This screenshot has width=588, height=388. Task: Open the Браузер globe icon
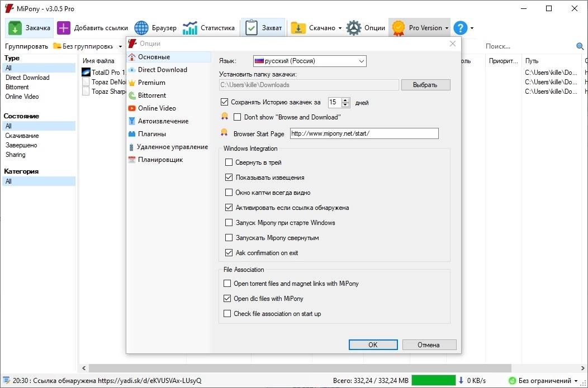(141, 28)
